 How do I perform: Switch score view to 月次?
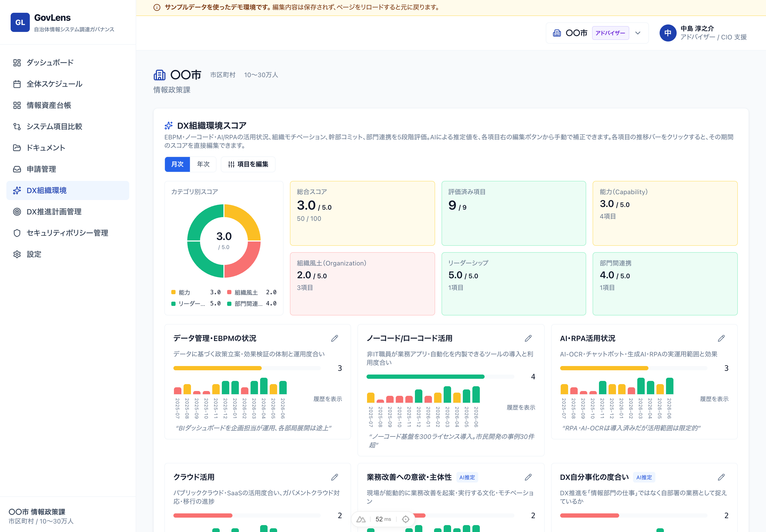(x=177, y=164)
